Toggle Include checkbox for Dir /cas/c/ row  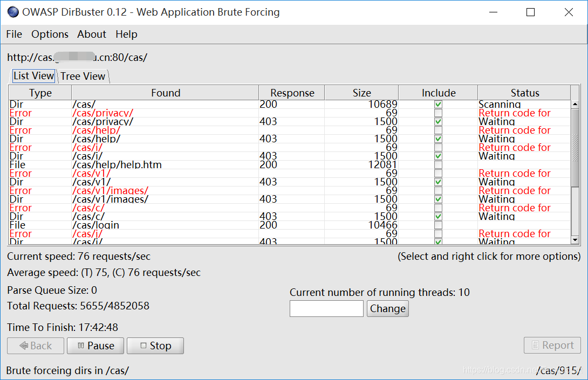pyautogui.click(x=438, y=216)
